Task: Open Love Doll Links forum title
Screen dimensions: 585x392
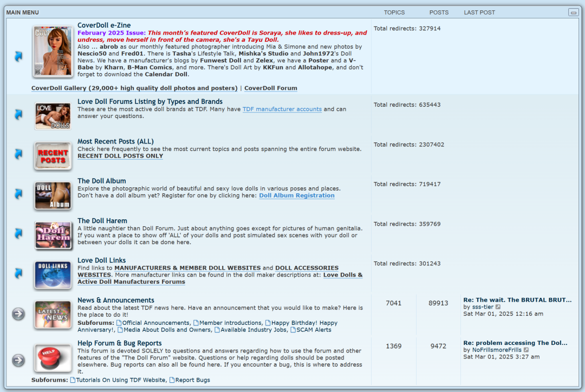Action: click(x=101, y=260)
